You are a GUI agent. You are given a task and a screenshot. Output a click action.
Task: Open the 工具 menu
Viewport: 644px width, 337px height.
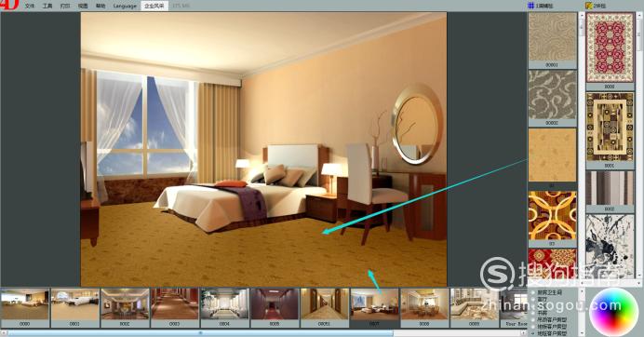click(47, 6)
